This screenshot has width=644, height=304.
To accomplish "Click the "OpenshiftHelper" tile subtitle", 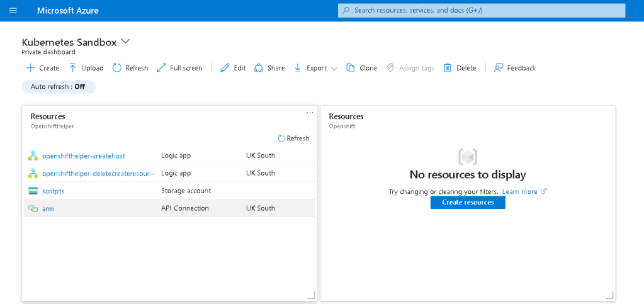I will pos(52,127).
